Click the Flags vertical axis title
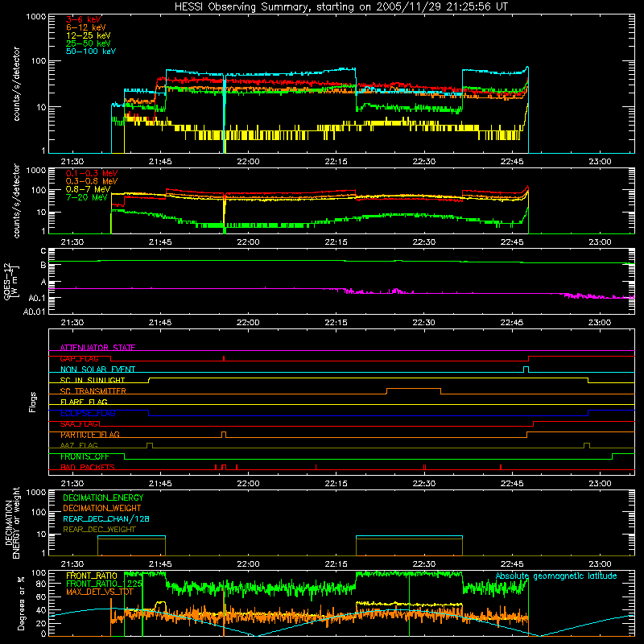644x644 pixels. coord(32,402)
